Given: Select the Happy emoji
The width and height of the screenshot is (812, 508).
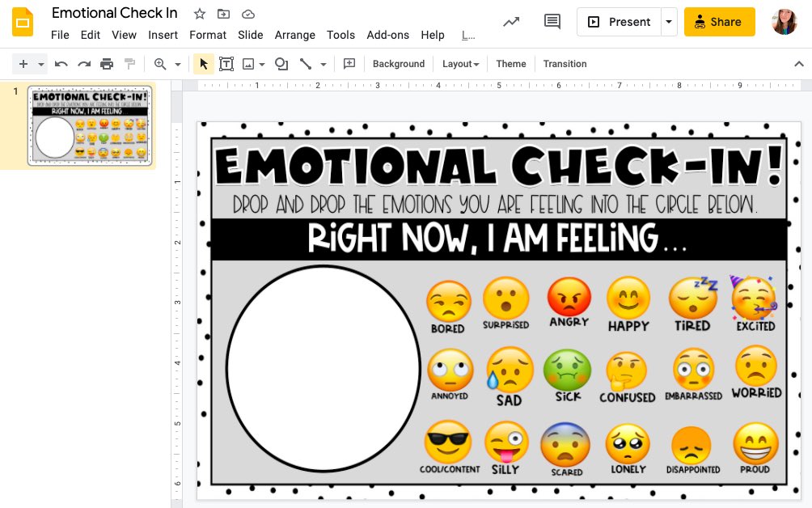Looking at the screenshot, I should click(628, 297).
